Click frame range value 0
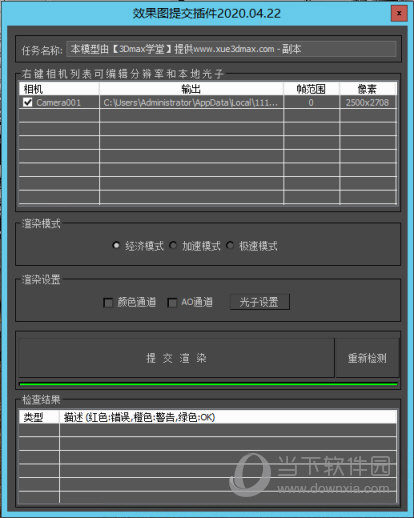414x518 pixels. point(311,103)
